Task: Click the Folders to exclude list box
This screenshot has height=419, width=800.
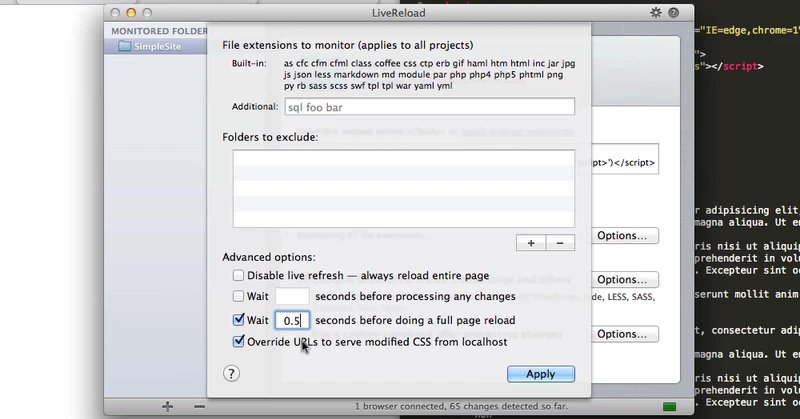Action: (404, 188)
